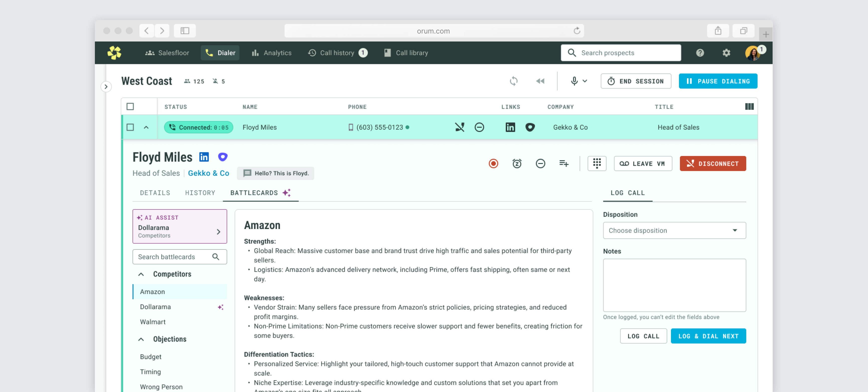Image resolution: width=868 pixels, height=392 pixels.
Task: Click the Disconnect button
Action: [x=713, y=163]
